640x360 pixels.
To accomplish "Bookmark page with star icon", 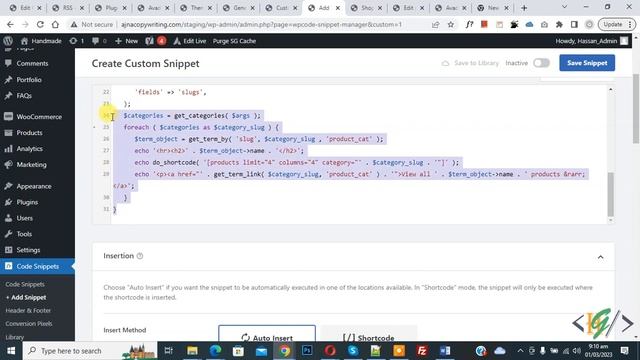I will pos(451,24).
